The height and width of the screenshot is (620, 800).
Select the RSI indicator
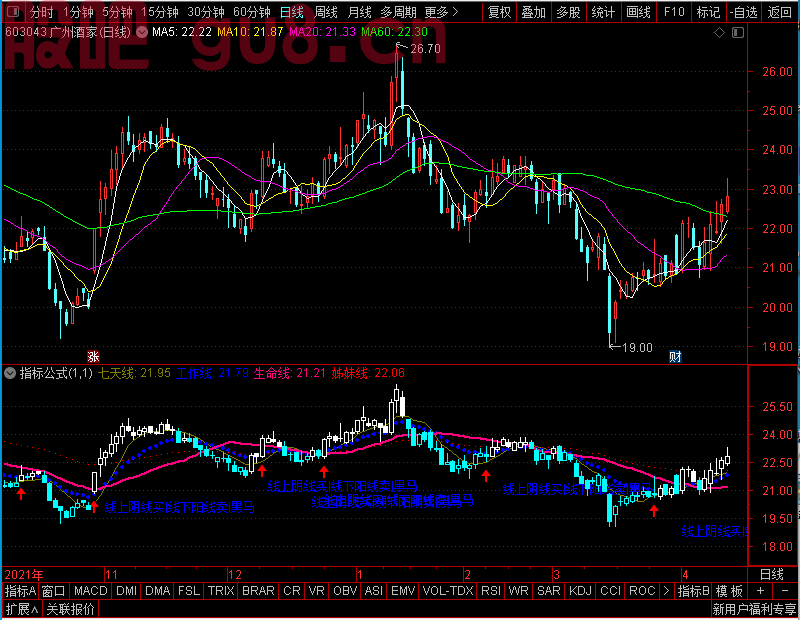click(x=491, y=591)
